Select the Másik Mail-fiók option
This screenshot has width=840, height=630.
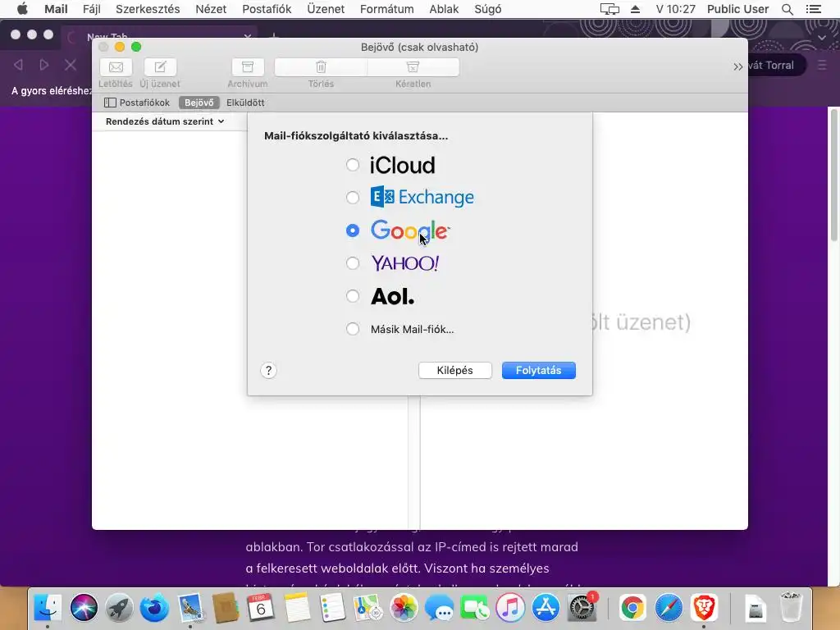353,329
